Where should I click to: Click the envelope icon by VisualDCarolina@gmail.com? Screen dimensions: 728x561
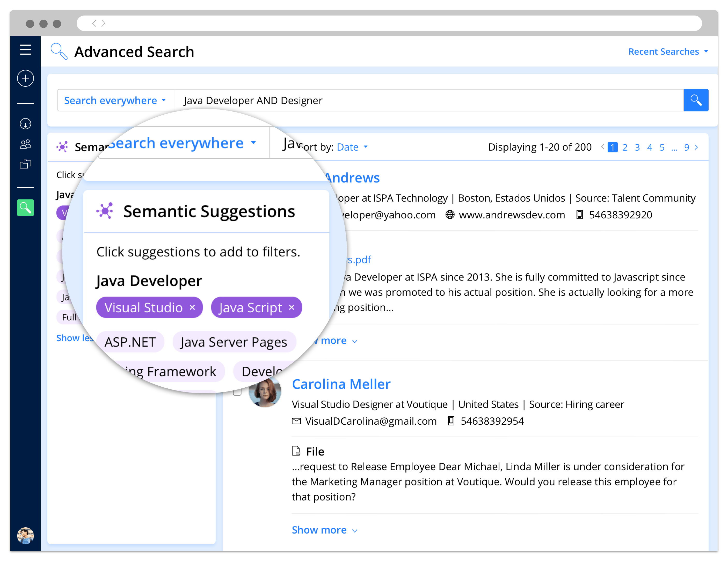point(296,421)
